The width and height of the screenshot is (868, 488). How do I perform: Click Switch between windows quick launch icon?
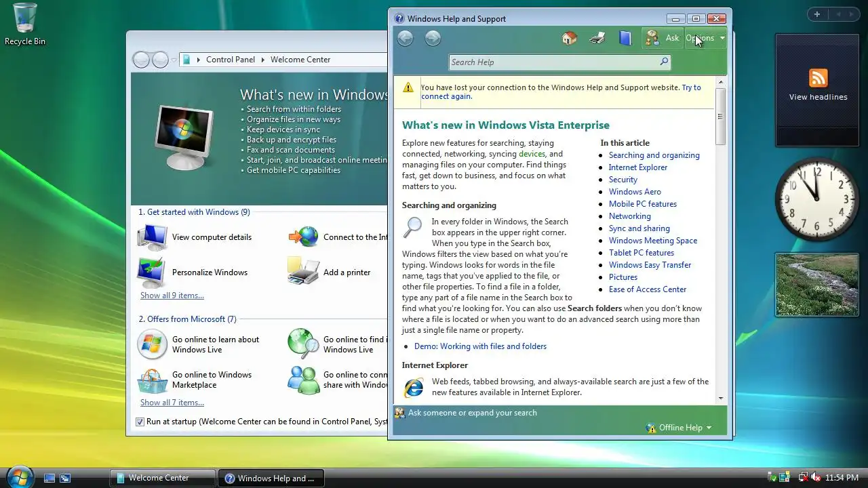65,478
